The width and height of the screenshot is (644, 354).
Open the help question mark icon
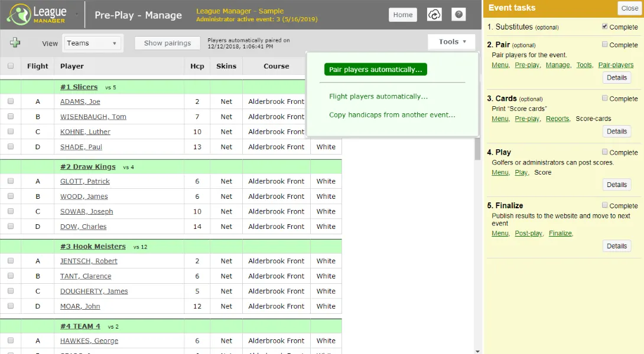click(458, 15)
